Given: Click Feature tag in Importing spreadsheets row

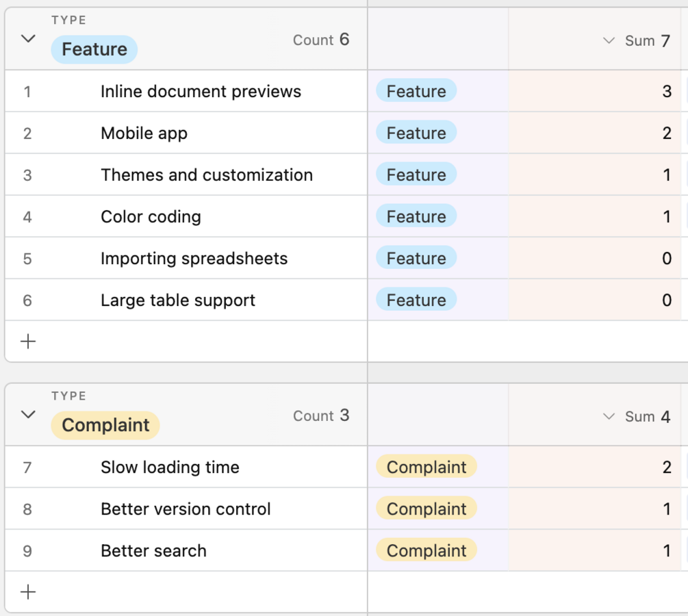Looking at the screenshot, I should pyautogui.click(x=416, y=259).
